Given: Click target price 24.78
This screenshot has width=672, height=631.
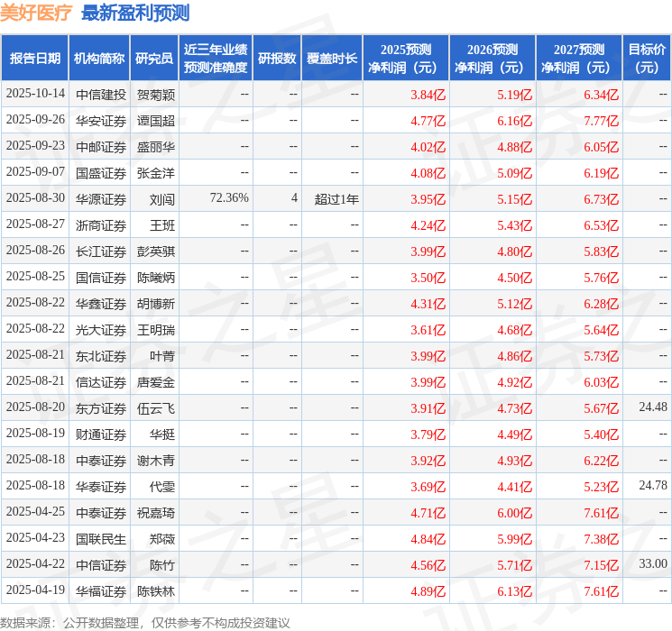Looking at the screenshot, I should 653,485.
